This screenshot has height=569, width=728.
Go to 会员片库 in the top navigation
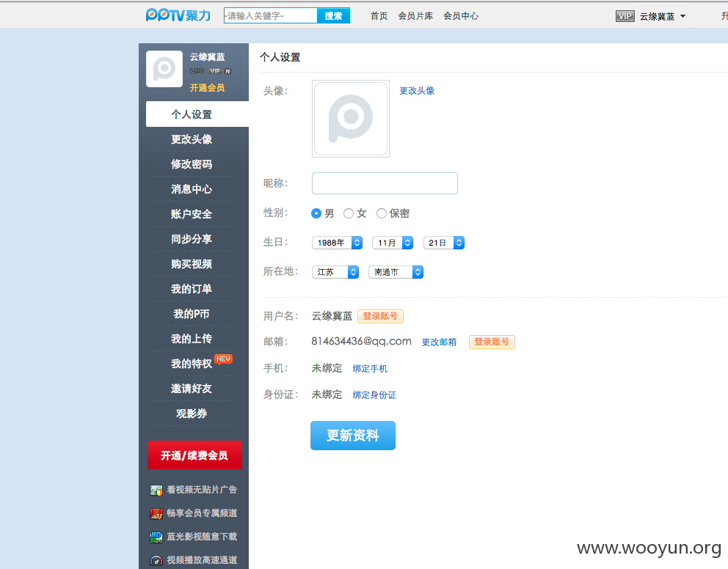[415, 16]
